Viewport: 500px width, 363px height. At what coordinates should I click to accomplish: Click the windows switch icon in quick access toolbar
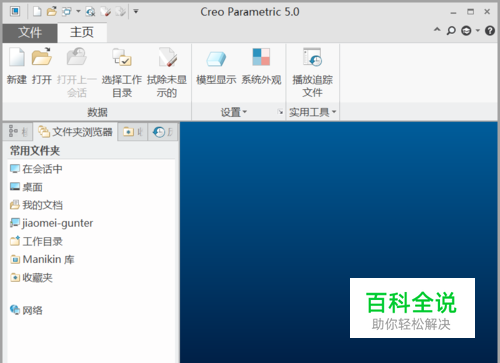coord(67,12)
